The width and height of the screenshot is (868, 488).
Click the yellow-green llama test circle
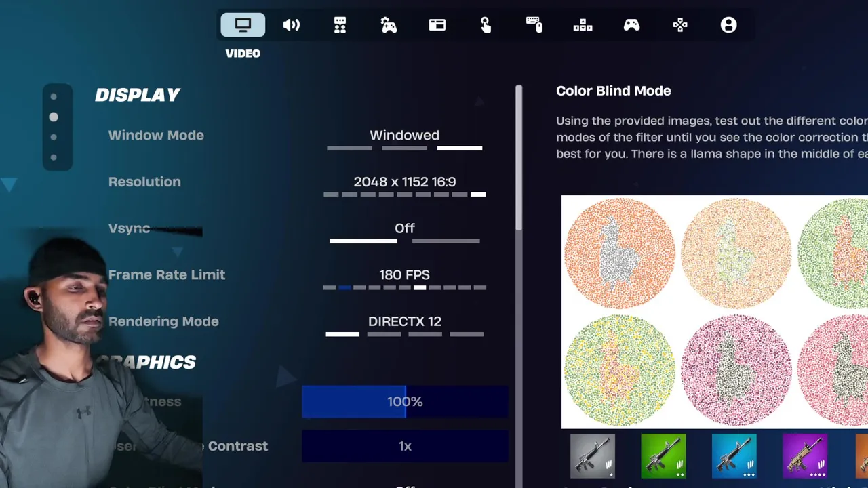coord(620,370)
